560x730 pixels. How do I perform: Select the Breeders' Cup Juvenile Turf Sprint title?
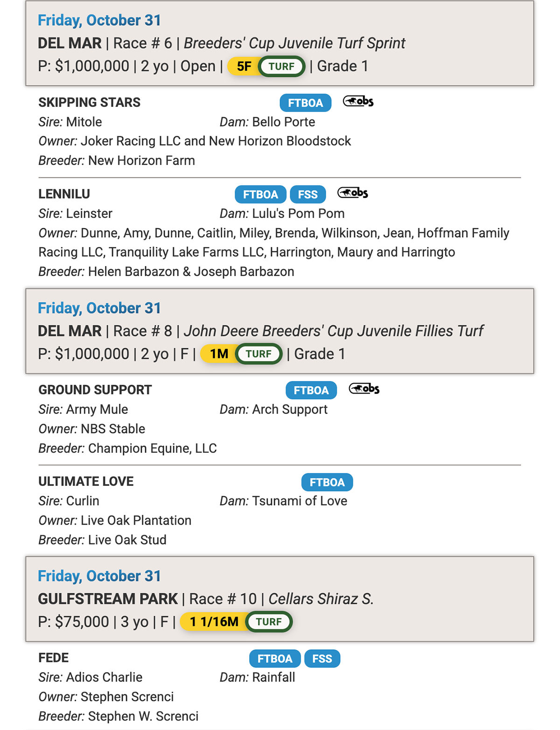[x=294, y=43]
